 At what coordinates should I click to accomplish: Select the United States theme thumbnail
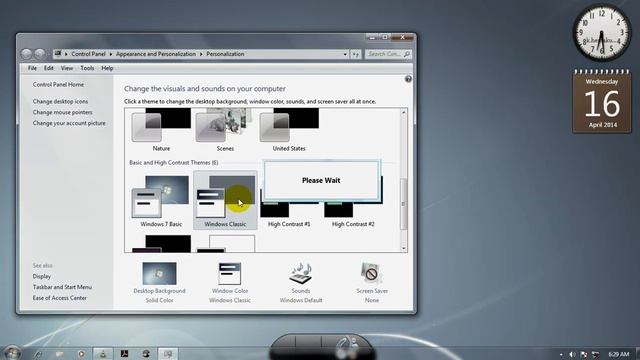(x=289, y=126)
